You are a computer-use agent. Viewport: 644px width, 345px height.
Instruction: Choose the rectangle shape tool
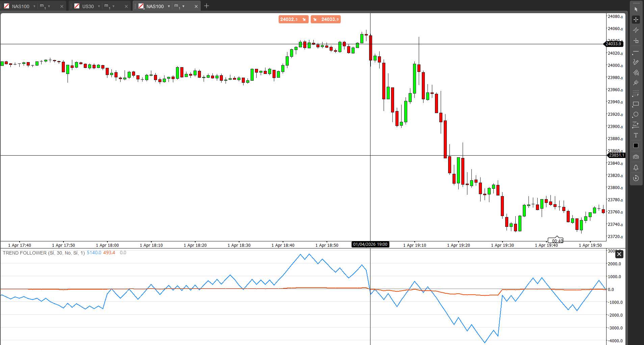[x=636, y=104]
